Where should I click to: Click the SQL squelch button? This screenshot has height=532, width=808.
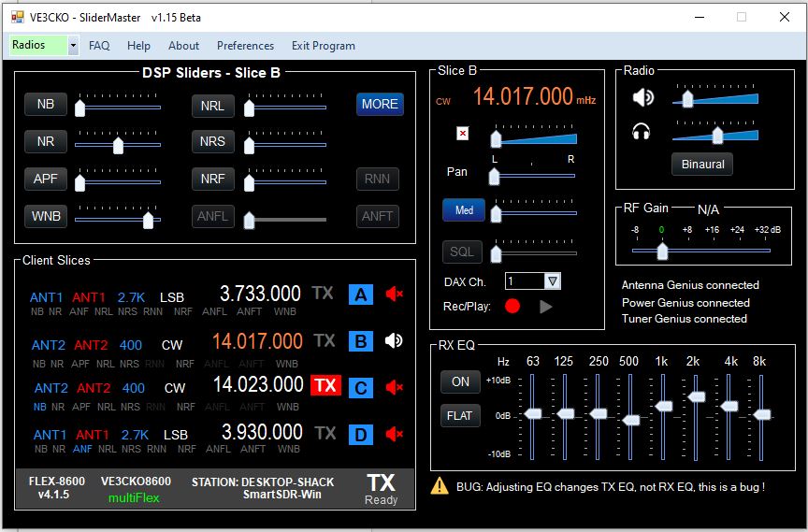pos(462,252)
